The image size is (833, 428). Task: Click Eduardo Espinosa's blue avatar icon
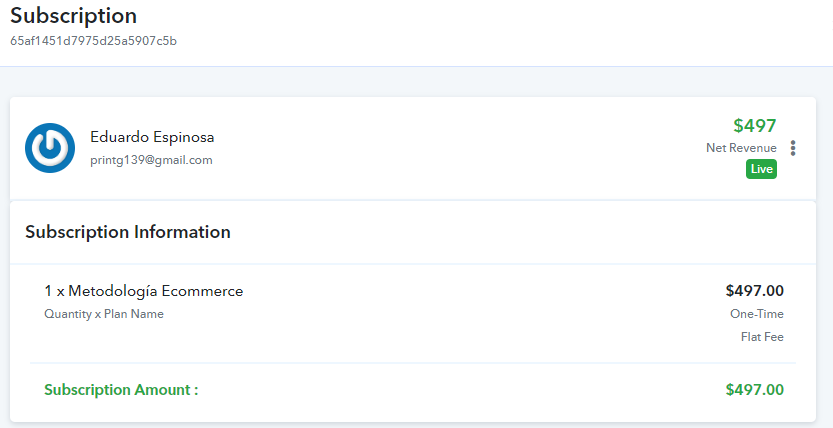coord(50,148)
